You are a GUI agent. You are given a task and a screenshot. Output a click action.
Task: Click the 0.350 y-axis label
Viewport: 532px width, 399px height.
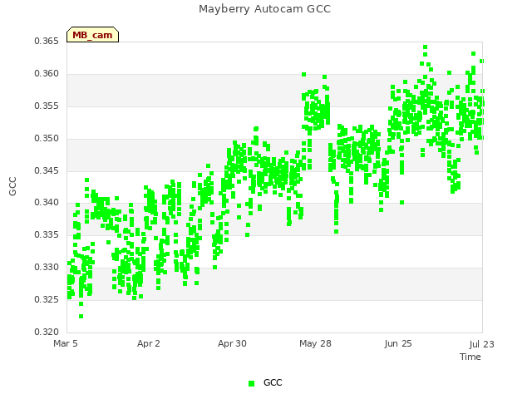47,139
